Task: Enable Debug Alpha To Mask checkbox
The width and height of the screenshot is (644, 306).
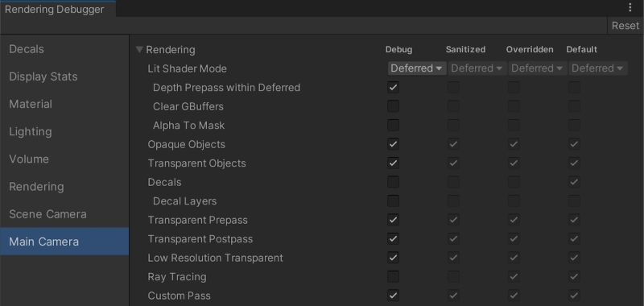Action: click(393, 125)
